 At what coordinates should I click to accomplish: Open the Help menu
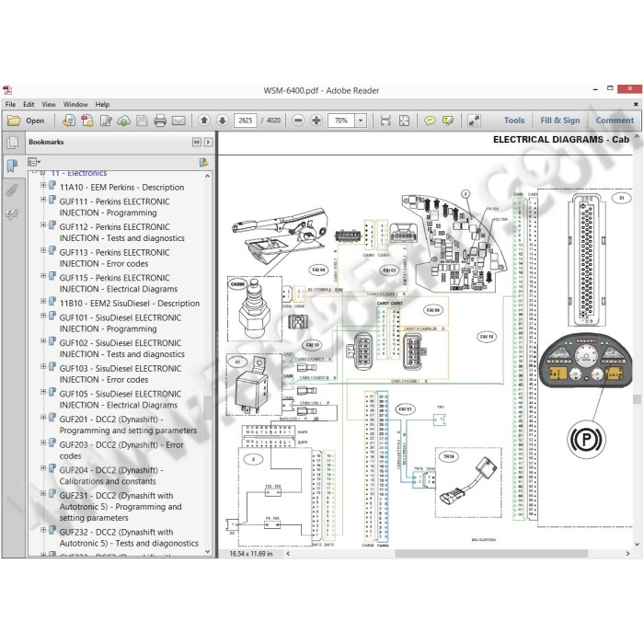click(102, 104)
